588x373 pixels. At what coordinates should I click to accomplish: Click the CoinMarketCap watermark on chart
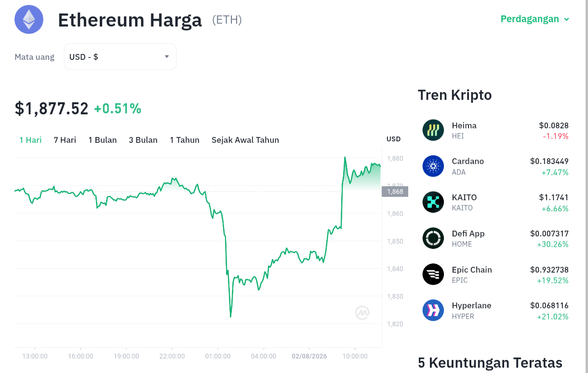[362, 313]
